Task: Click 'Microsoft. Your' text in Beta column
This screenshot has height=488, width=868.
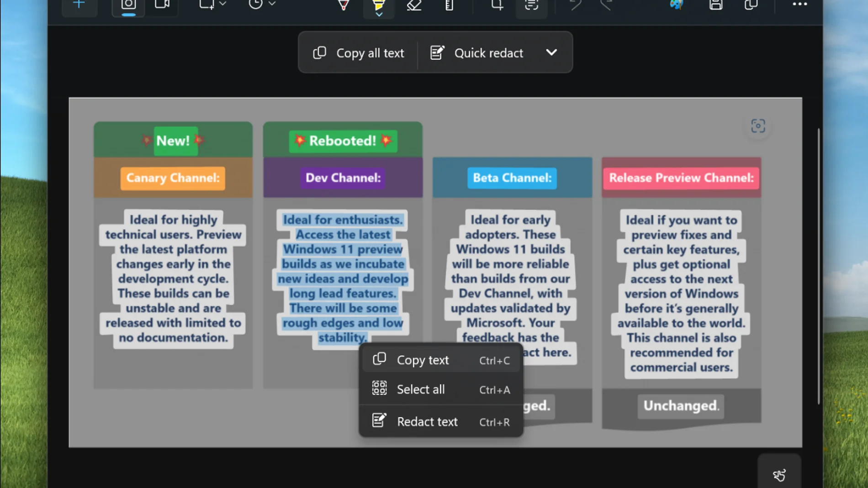Action: click(510, 323)
